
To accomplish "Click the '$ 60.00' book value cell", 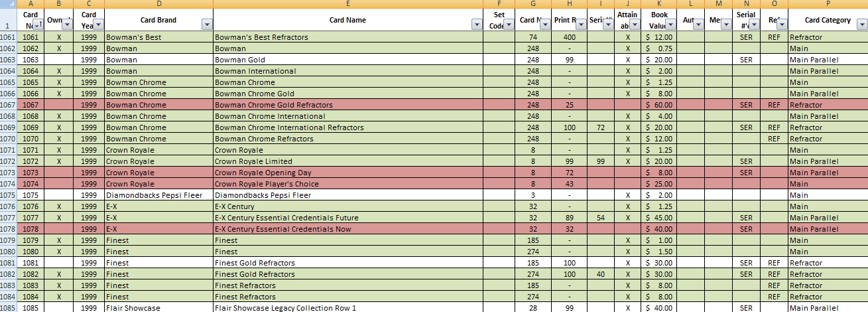I will point(658,105).
